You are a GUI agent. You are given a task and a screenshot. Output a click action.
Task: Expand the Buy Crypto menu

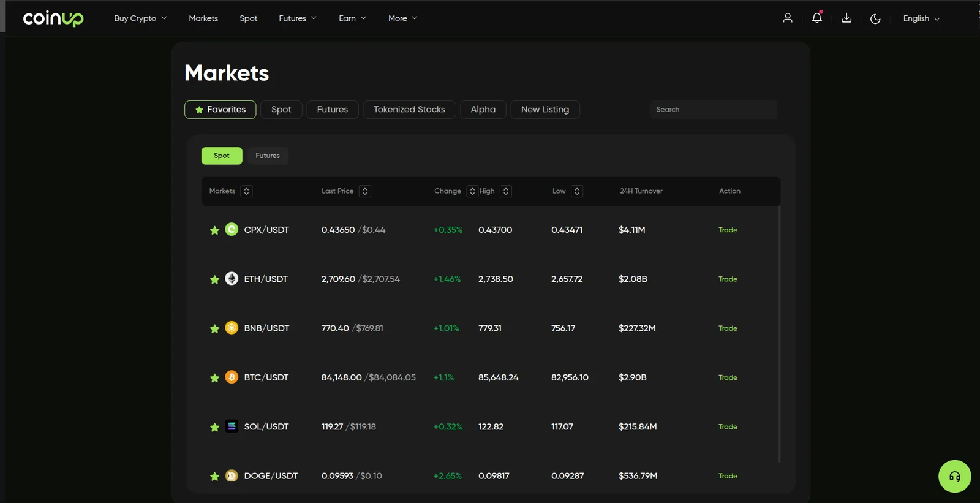(x=140, y=18)
